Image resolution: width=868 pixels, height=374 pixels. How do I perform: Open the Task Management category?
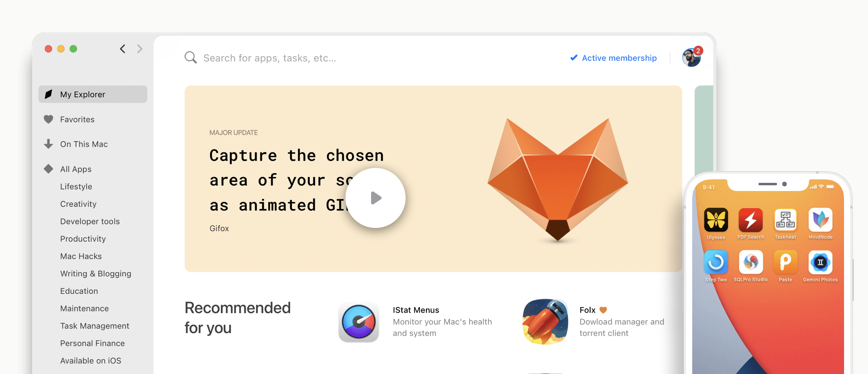tap(95, 326)
